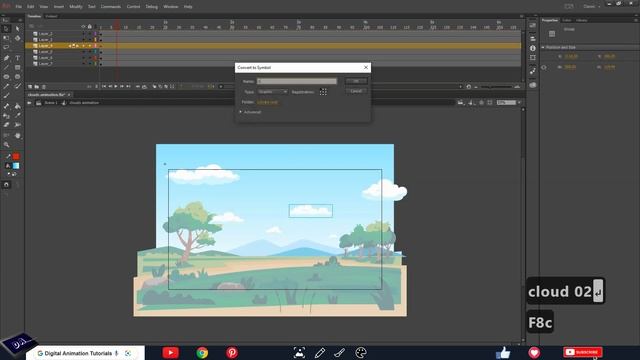Select the Lasso tool

(x=6, y=48)
